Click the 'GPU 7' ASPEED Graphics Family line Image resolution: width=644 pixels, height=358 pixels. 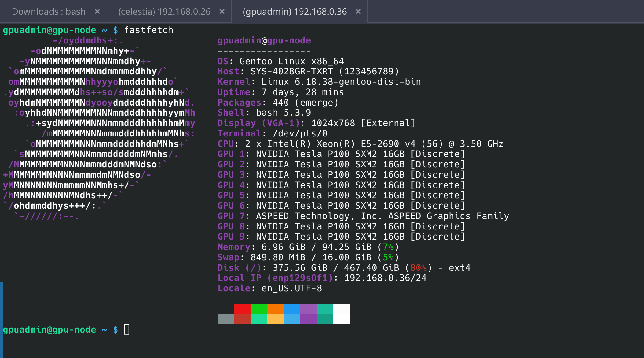[363, 216]
